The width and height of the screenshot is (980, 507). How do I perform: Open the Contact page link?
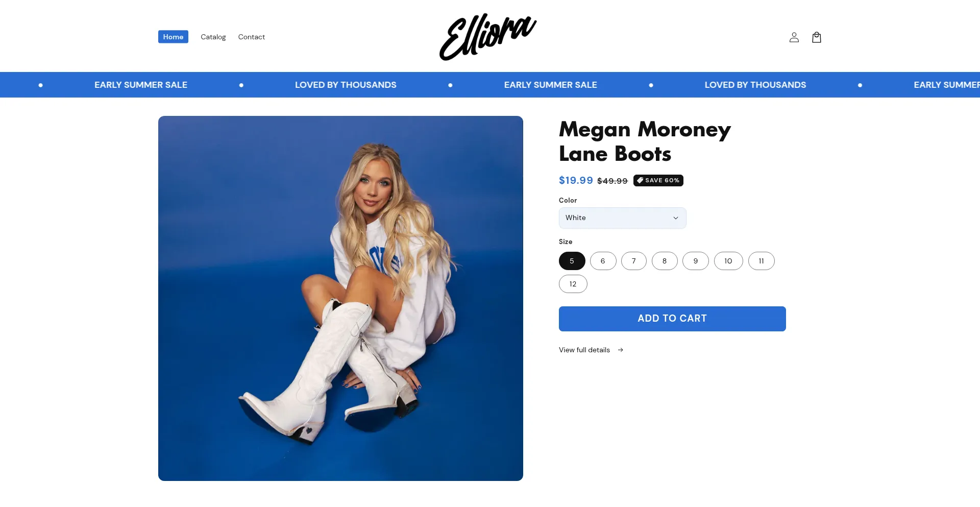(251, 37)
